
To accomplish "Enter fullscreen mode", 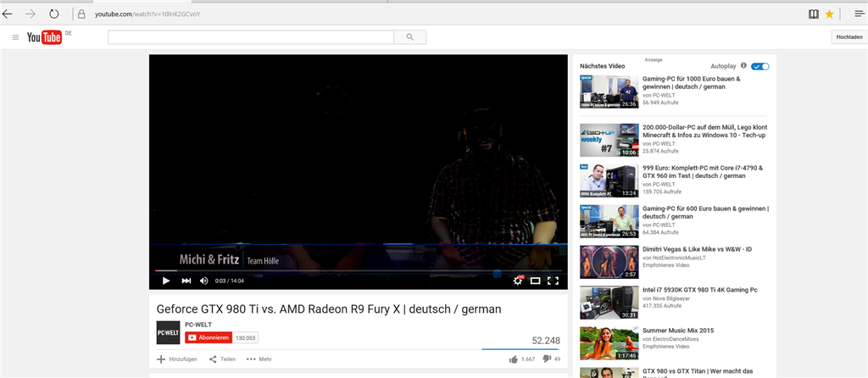I will coord(553,281).
